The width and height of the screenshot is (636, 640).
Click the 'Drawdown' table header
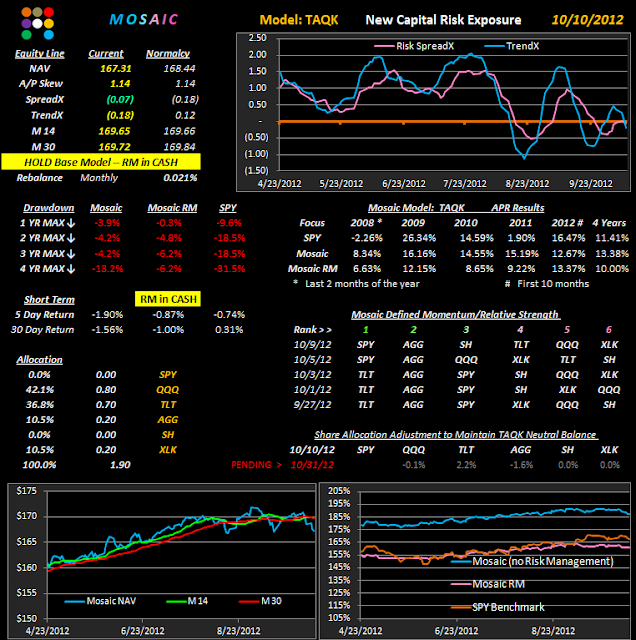(49, 208)
